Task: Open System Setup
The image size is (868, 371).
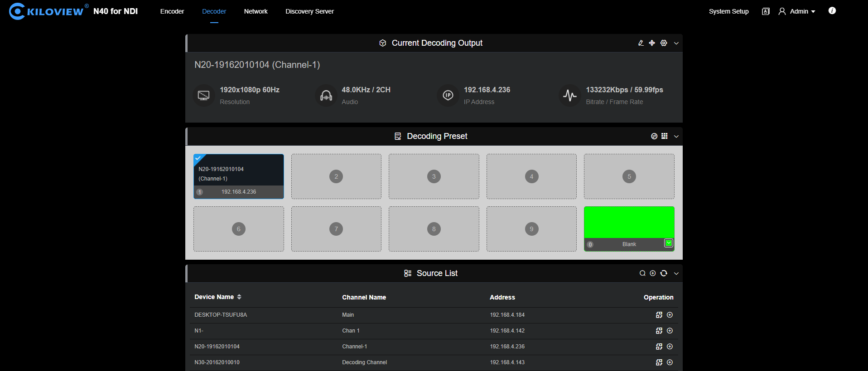Action: 729,11
